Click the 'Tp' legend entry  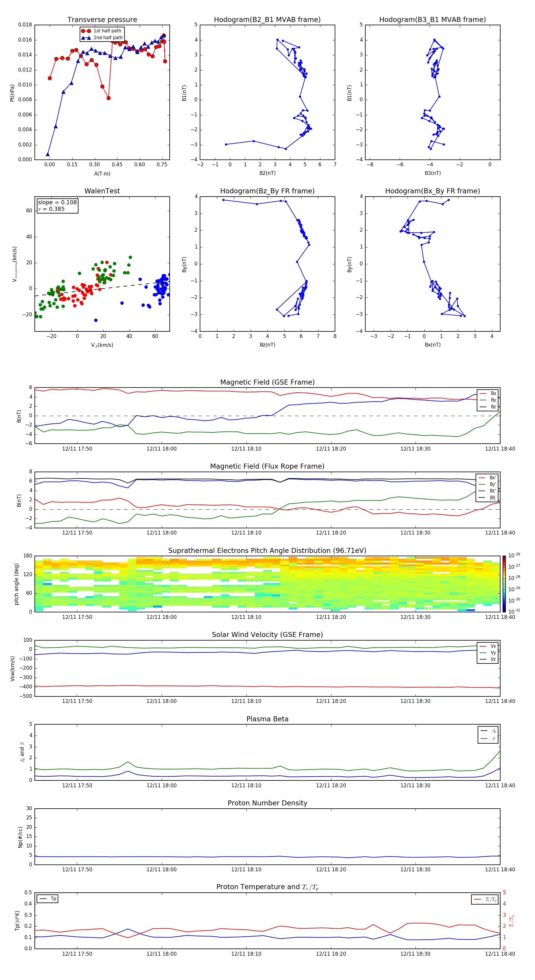[48, 899]
